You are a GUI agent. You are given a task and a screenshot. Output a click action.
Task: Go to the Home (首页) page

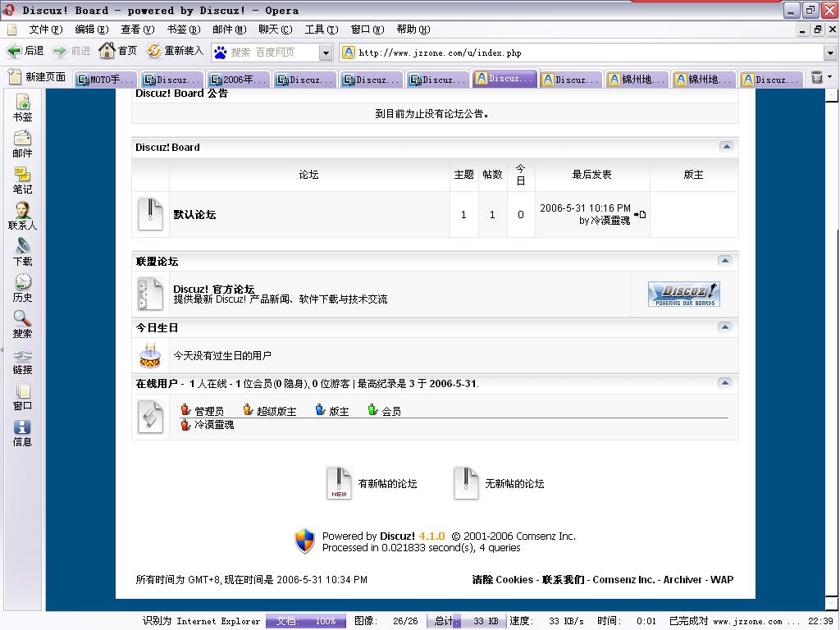pyautogui.click(x=118, y=51)
